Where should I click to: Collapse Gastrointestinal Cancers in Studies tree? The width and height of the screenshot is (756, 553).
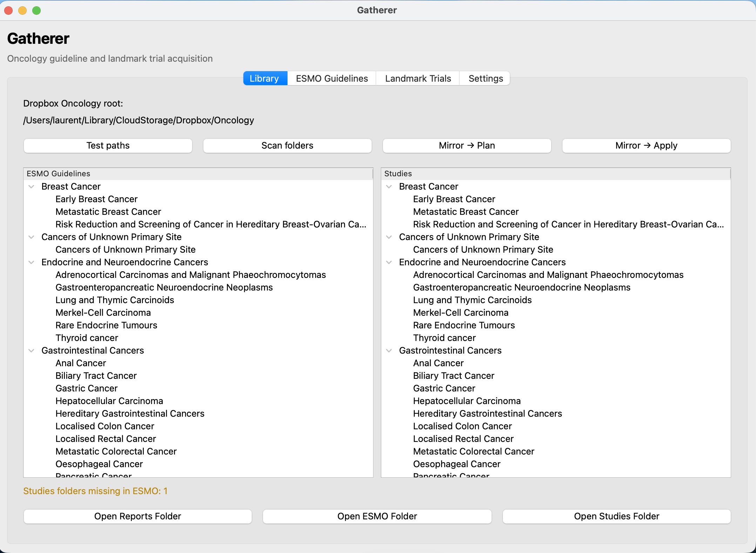click(x=389, y=350)
